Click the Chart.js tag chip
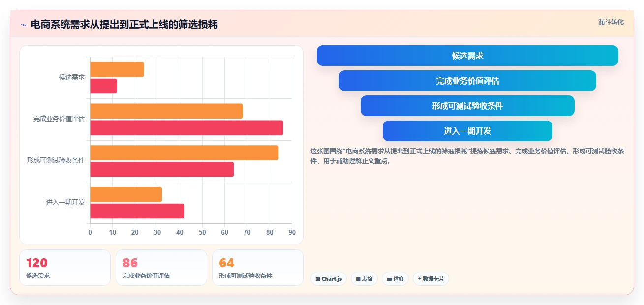This screenshot has height=305, width=644. pos(328,279)
